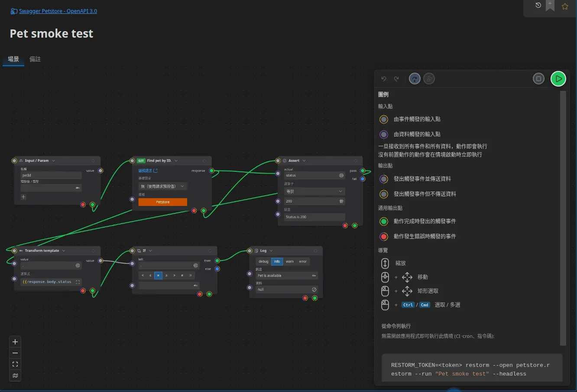Viewport: 577px width, 392px height.
Task: Zoom out on the canvas
Action: 15,353
